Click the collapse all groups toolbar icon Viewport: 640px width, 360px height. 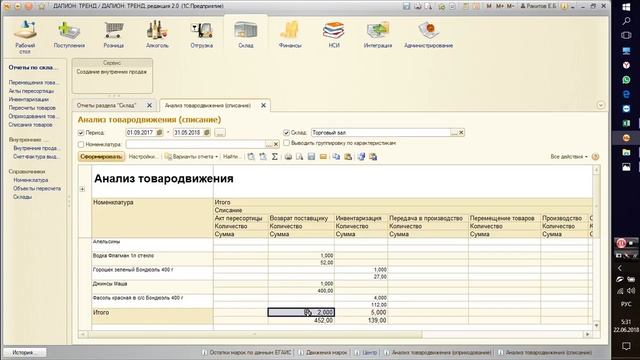pos(263,157)
